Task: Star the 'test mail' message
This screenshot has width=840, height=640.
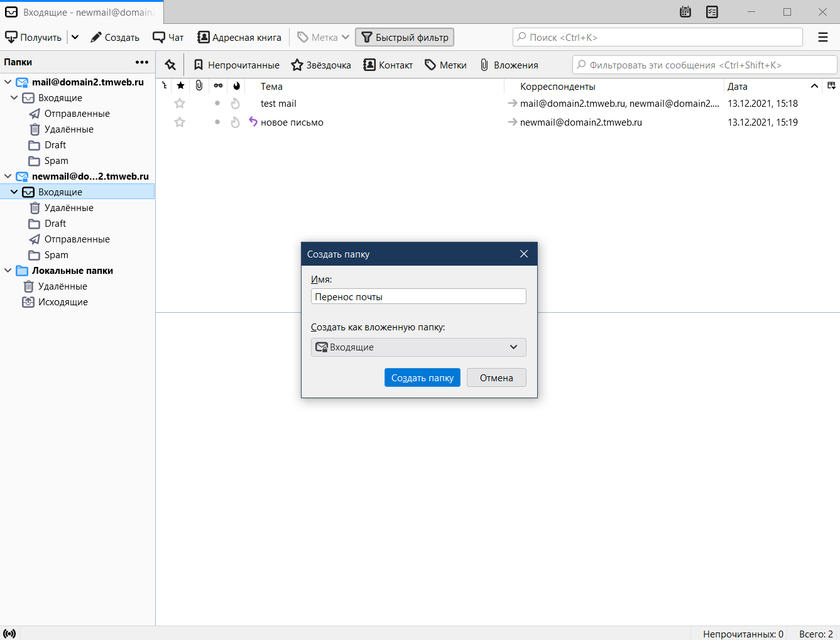Action: 180,104
